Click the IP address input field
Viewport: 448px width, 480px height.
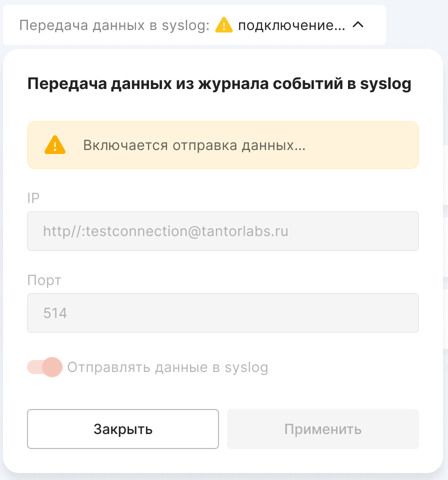coord(222,231)
